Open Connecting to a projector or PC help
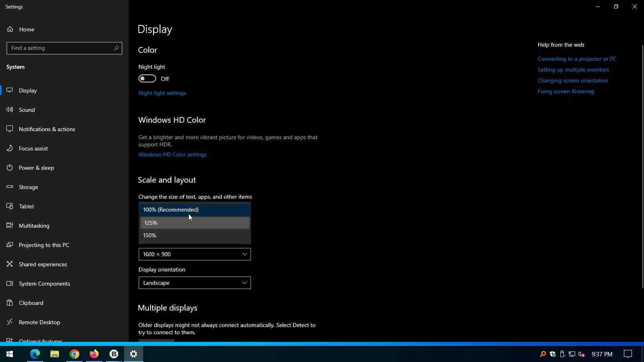The width and height of the screenshot is (644, 362). pos(577,59)
